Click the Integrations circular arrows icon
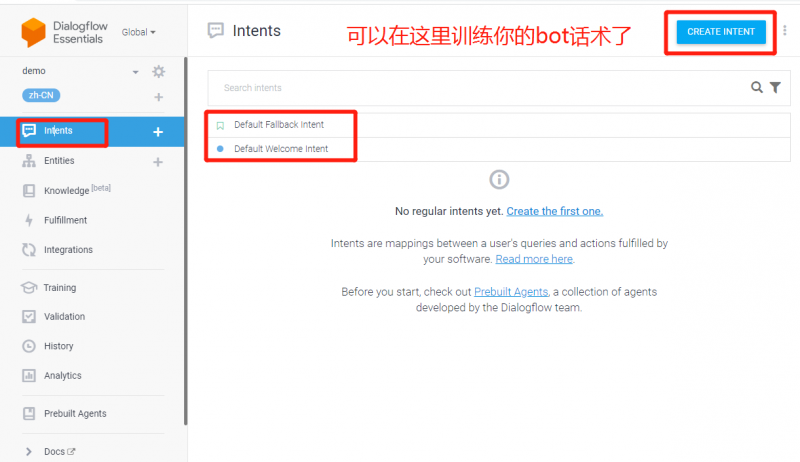This screenshot has width=800, height=462. pyautogui.click(x=29, y=250)
